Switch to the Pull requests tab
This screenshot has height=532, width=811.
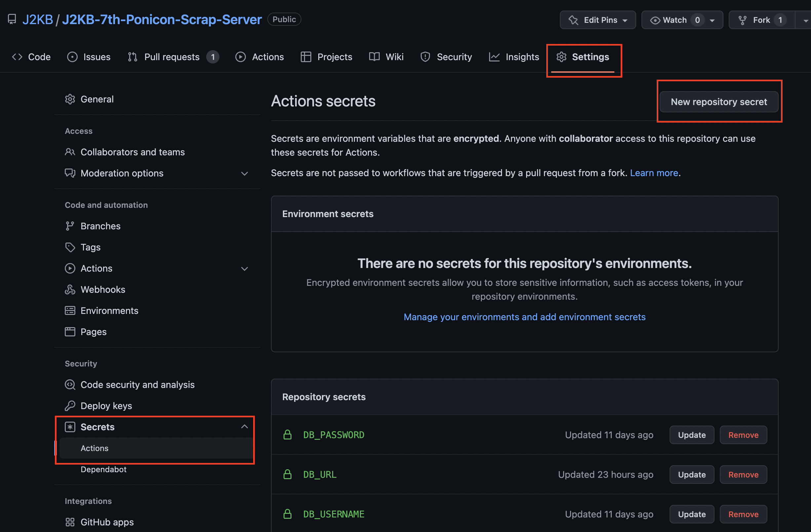pyautogui.click(x=173, y=57)
